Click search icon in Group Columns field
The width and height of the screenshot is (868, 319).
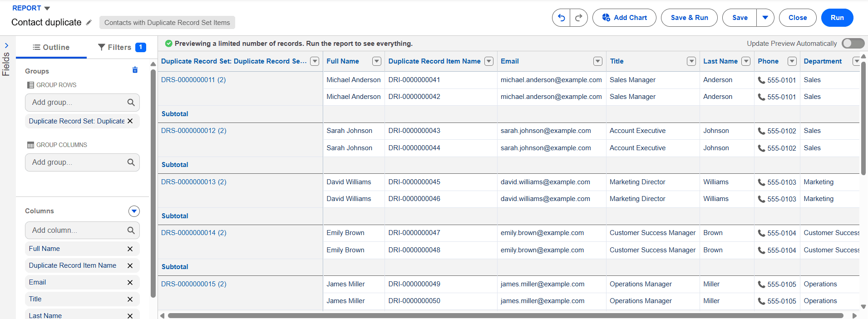point(131,162)
